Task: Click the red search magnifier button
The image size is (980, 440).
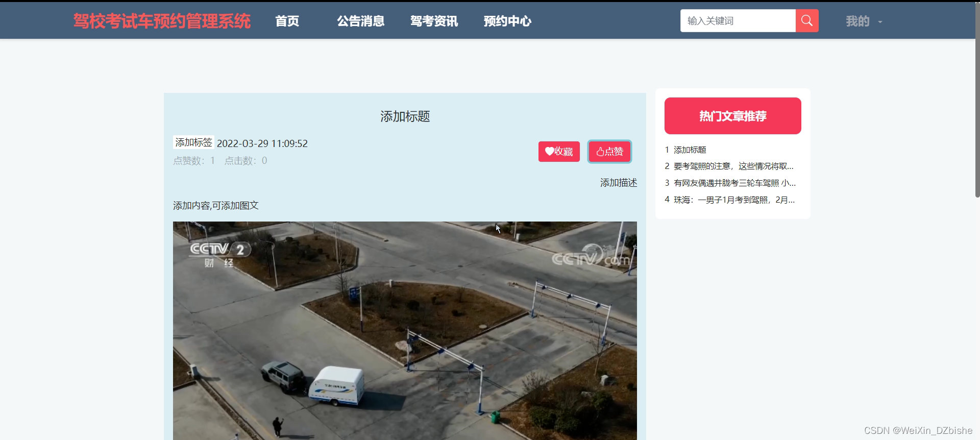Action: (806, 21)
